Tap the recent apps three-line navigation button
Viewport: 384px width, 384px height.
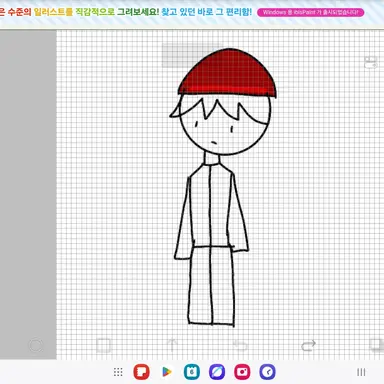[361, 372]
